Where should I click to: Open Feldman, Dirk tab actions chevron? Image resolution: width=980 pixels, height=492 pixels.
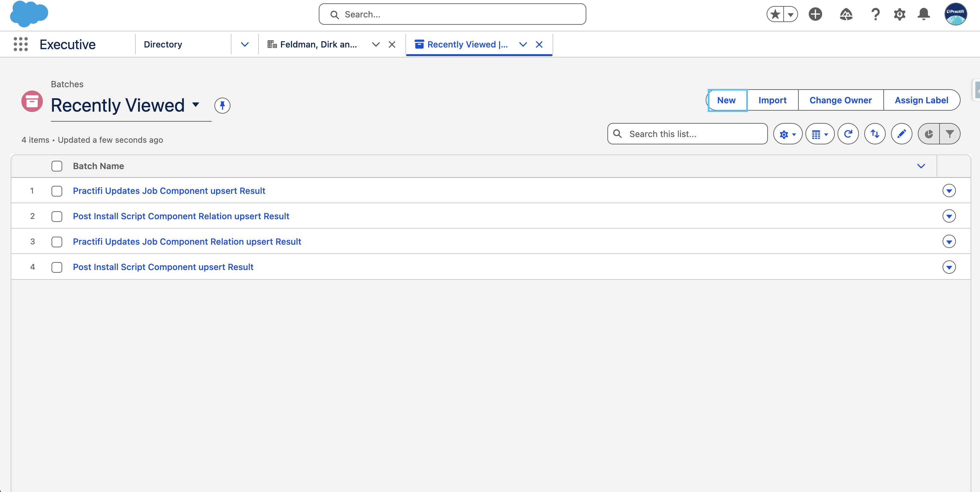click(x=376, y=44)
